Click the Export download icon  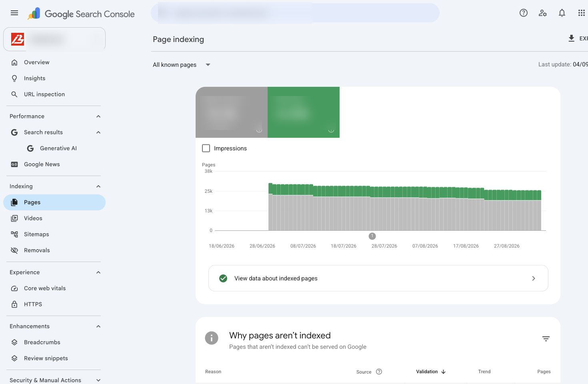click(x=572, y=38)
